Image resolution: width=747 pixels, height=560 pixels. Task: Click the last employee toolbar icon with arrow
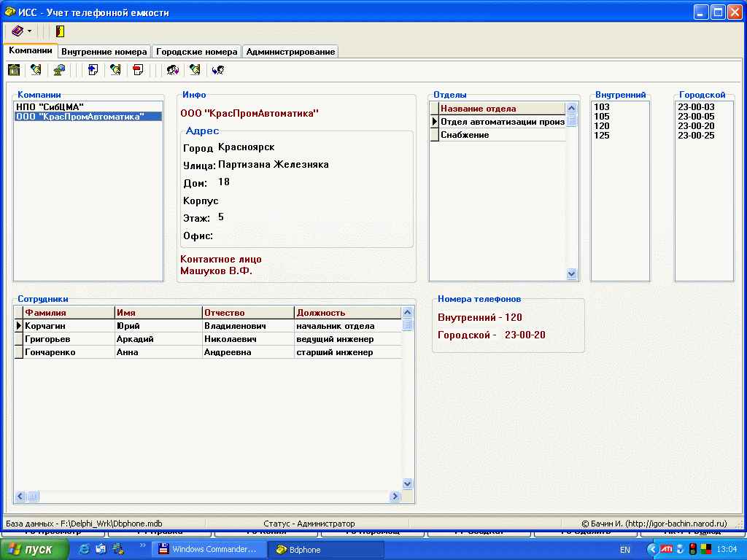click(217, 70)
